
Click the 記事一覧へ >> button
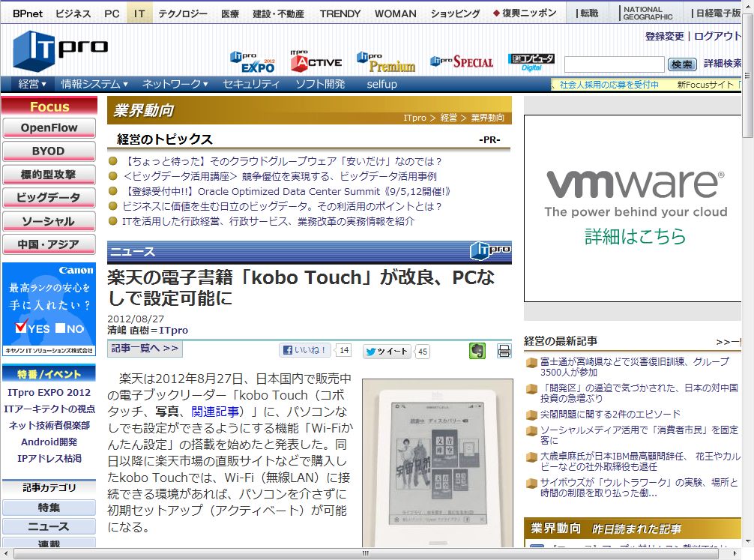click(145, 349)
